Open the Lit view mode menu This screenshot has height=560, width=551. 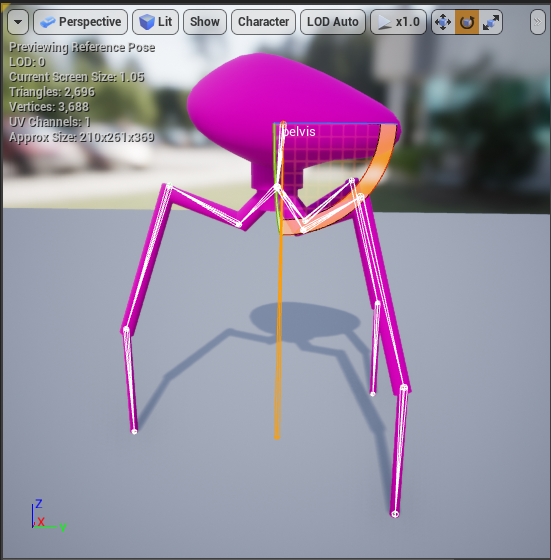(x=155, y=22)
